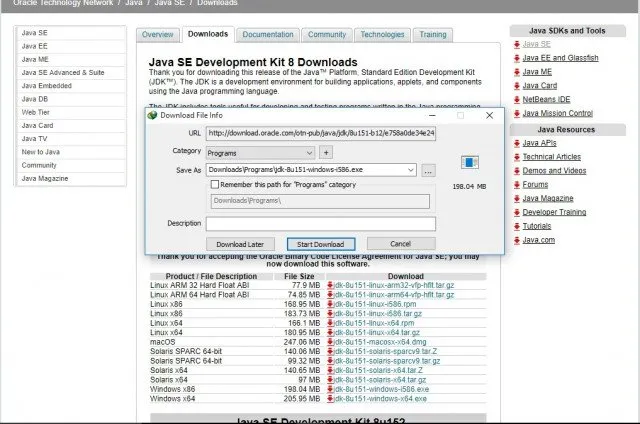
Task: Switch to the Technologies tab
Action: 382,35
